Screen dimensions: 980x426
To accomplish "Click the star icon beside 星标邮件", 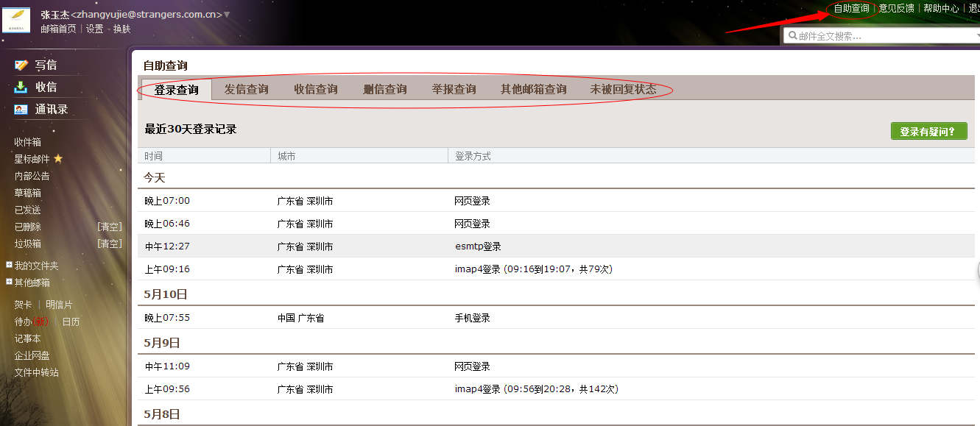I will (58, 159).
